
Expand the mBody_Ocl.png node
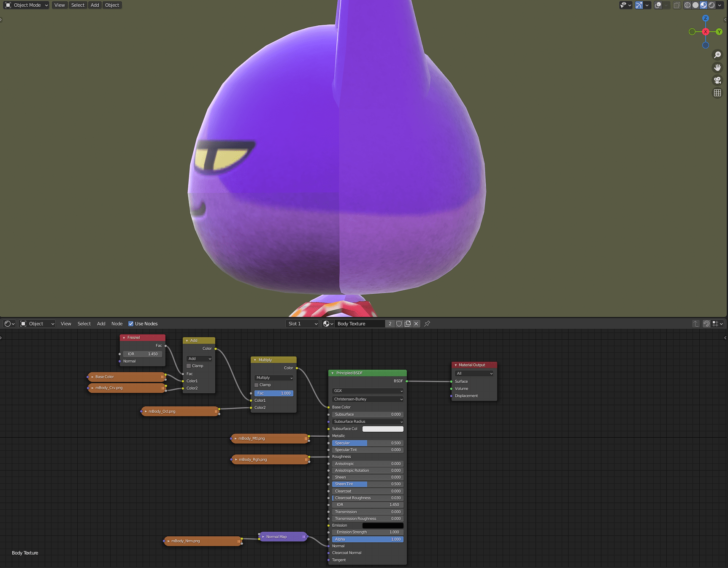point(146,411)
